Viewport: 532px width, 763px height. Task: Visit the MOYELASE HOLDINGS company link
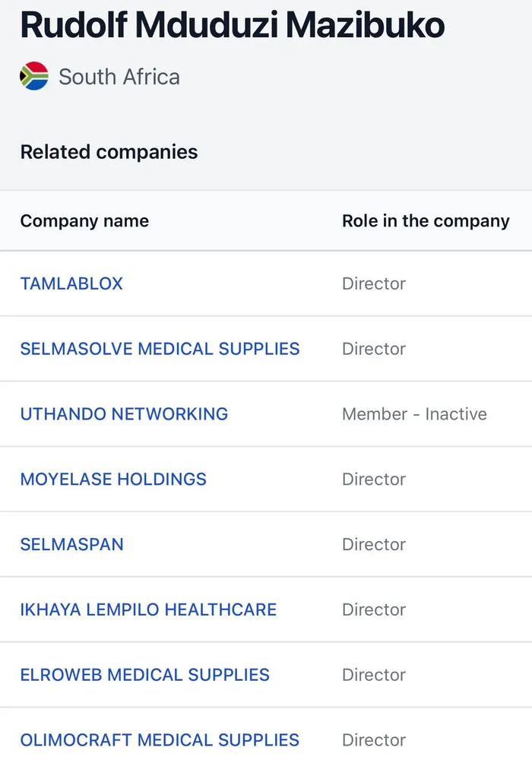(113, 480)
